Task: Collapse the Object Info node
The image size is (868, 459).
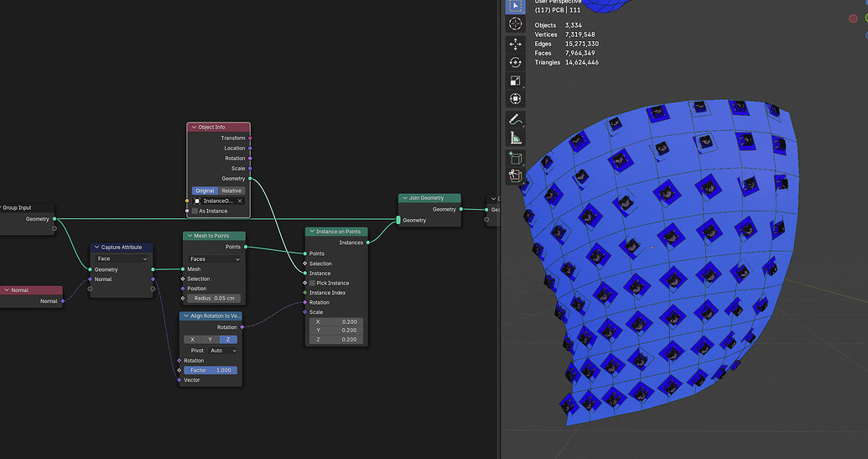Action: click(194, 128)
